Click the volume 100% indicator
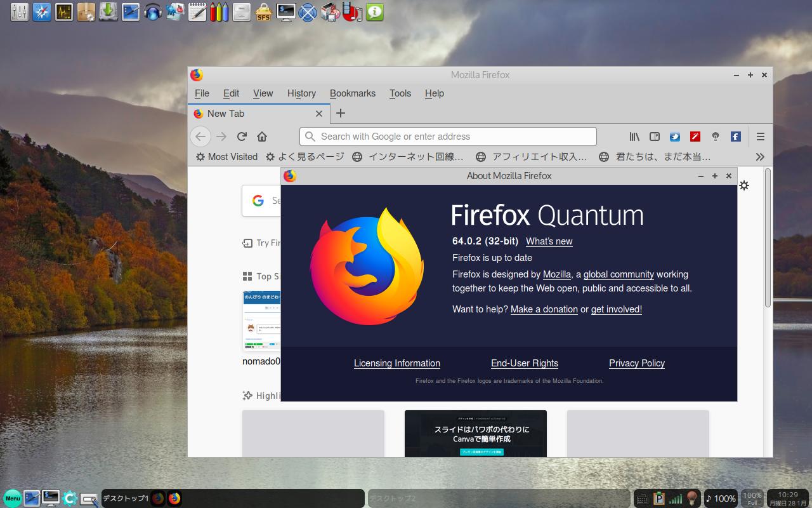The width and height of the screenshot is (812, 508). tap(721, 498)
